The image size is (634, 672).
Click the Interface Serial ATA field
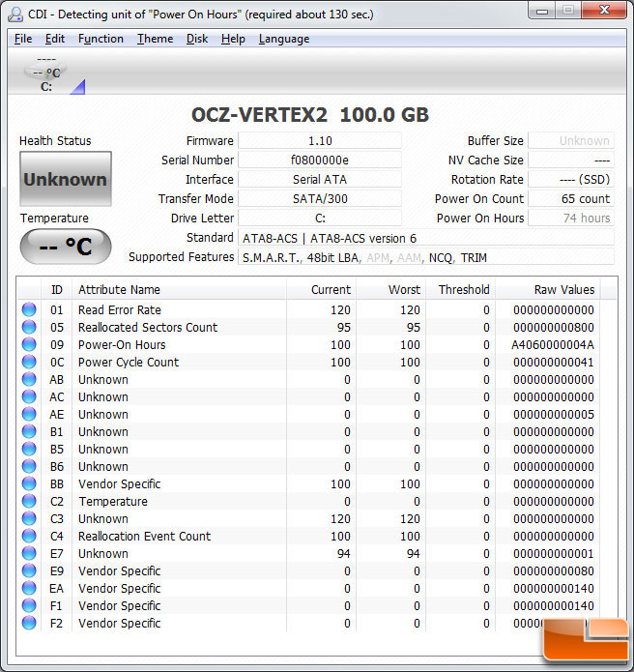(320, 179)
